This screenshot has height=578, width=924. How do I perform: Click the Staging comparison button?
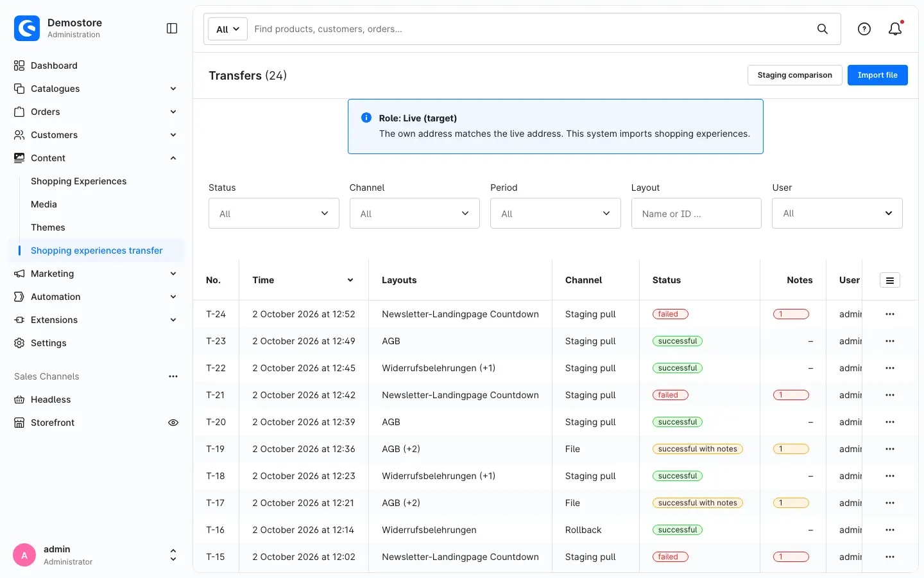point(795,75)
